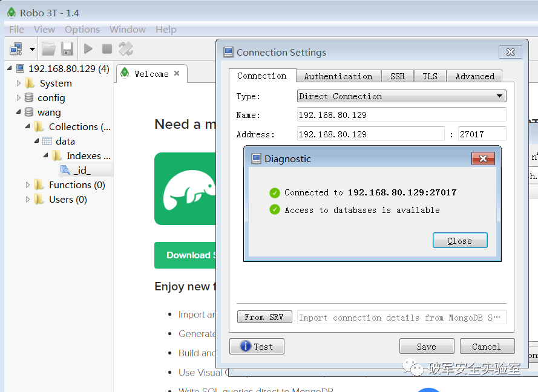Collapse the Indexes folder node
Screen dimensions: 538x392
(45, 155)
